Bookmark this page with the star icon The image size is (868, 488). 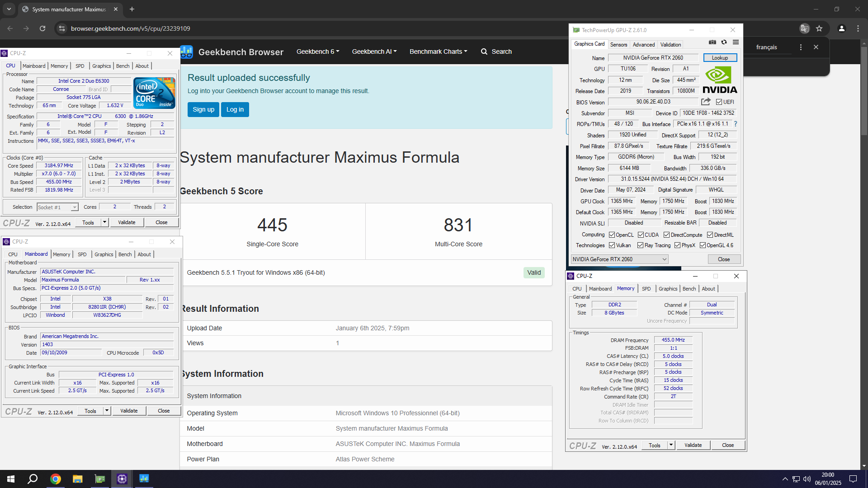point(819,28)
